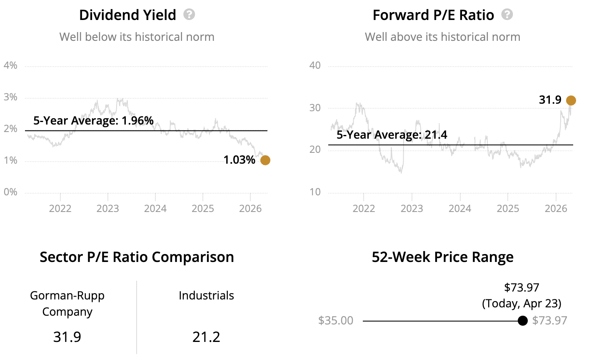Click the Dividend Yield help question mark icon
The image size is (589, 364).
pyautogui.click(x=189, y=15)
